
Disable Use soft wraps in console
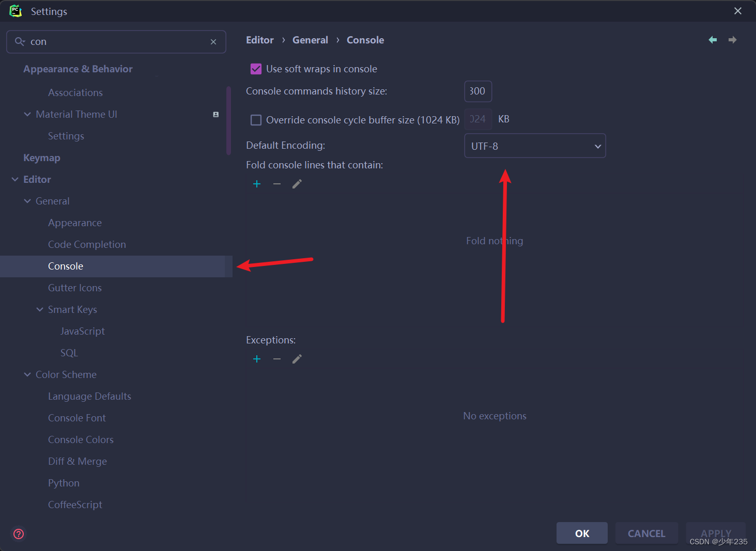pyautogui.click(x=256, y=69)
